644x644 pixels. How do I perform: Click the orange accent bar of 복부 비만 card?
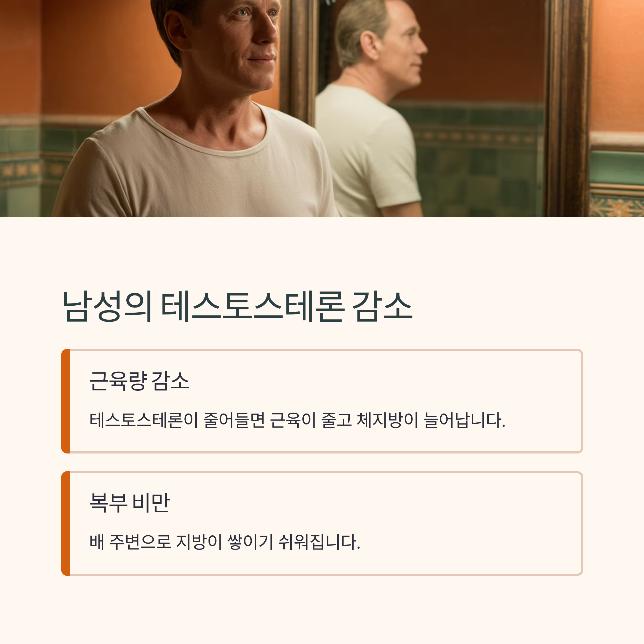point(66,523)
